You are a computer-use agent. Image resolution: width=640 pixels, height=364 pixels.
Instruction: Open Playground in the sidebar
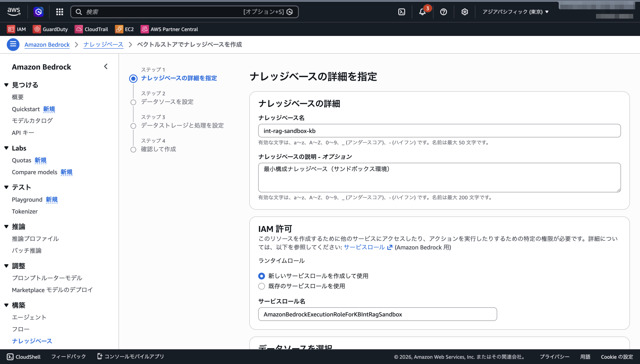click(27, 199)
